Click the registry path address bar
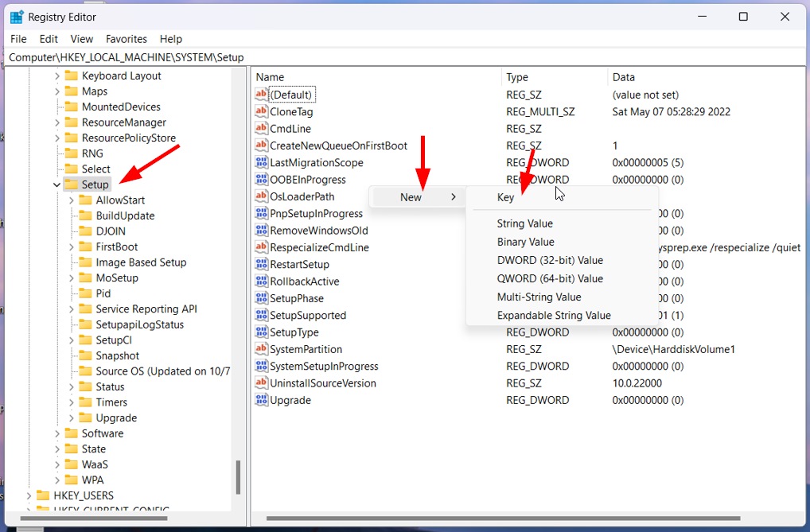The width and height of the screenshot is (810, 532). [x=405, y=57]
